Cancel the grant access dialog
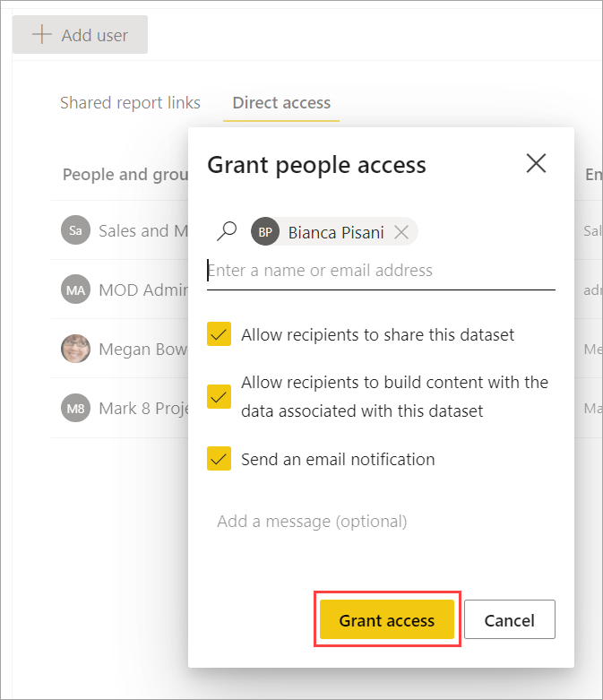 coord(509,619)
